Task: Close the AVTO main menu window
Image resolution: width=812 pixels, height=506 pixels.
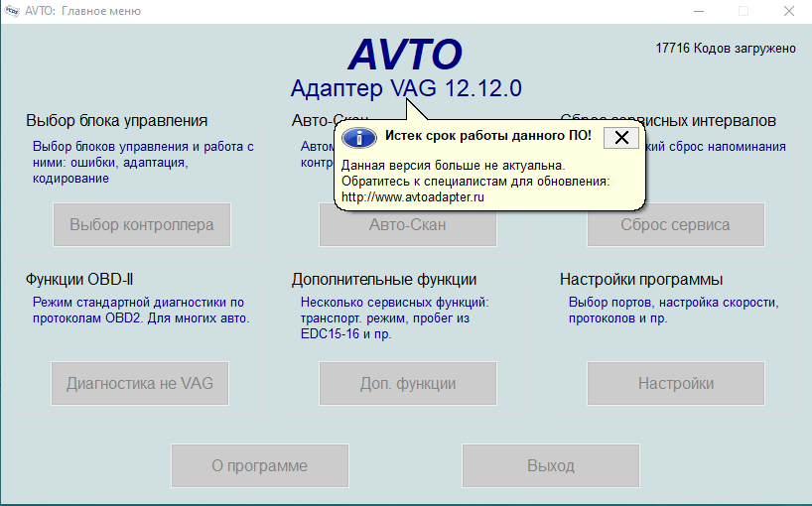Action: [789, 11]
